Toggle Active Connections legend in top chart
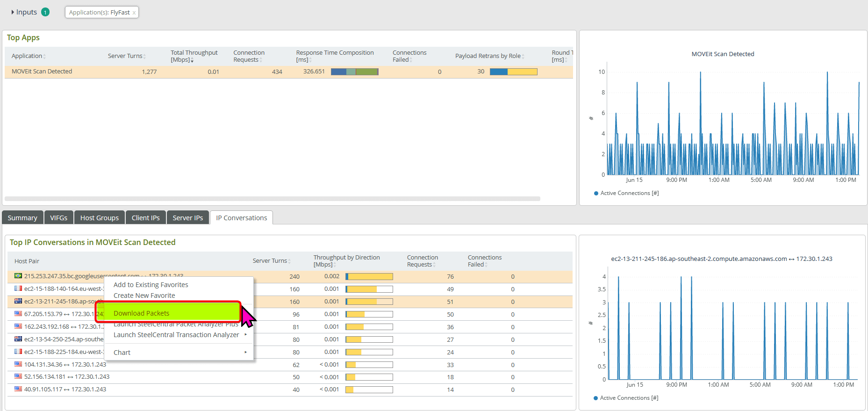 626,193
